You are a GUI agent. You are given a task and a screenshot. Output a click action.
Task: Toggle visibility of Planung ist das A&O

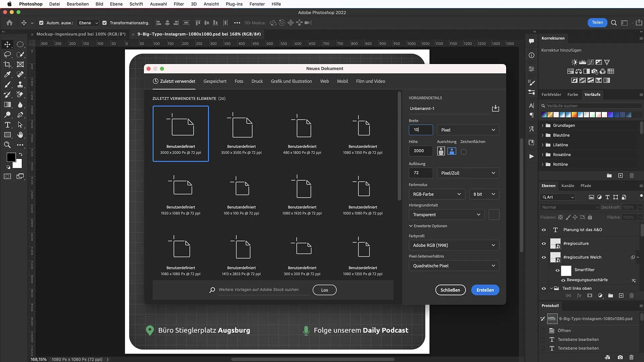click(544, 229)
